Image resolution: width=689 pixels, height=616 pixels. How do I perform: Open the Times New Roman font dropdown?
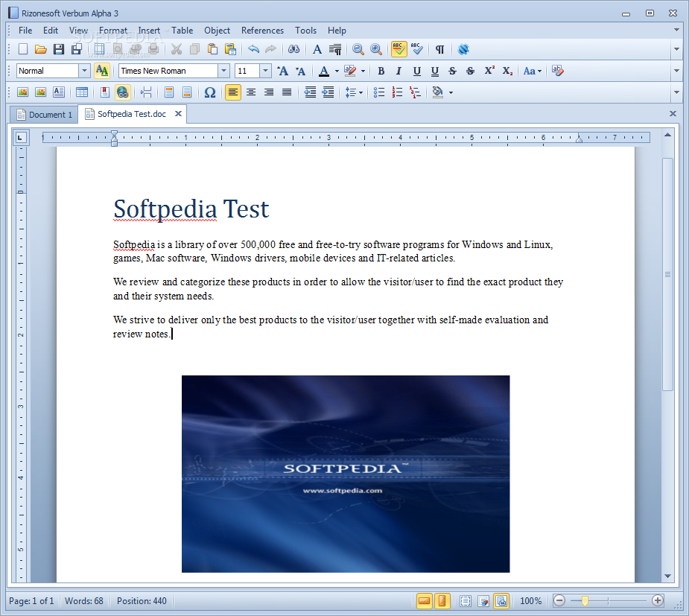click(x=223, y=71)
